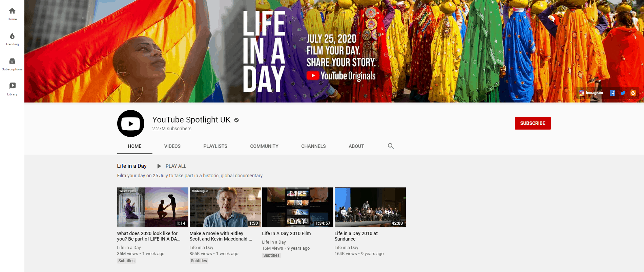The image size is (644, 272).
Task: View the Channels tab
Action: [x=313, y=146]
